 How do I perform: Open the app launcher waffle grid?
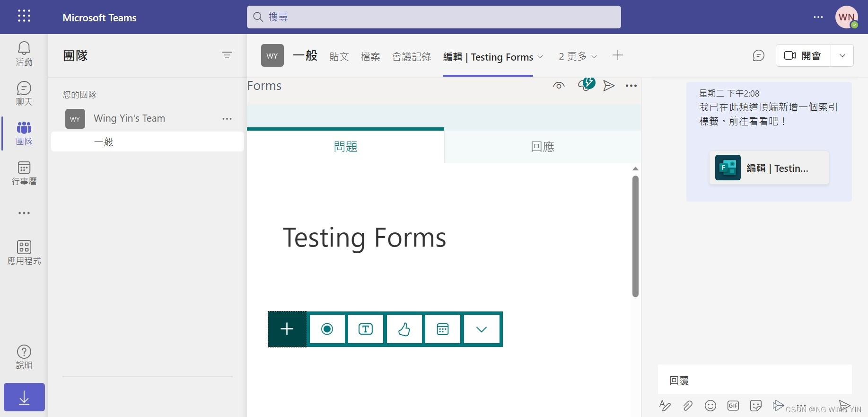24,16
